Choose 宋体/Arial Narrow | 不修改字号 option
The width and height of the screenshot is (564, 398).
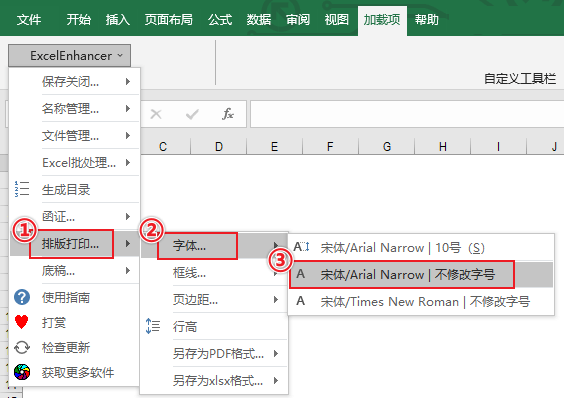421,275
